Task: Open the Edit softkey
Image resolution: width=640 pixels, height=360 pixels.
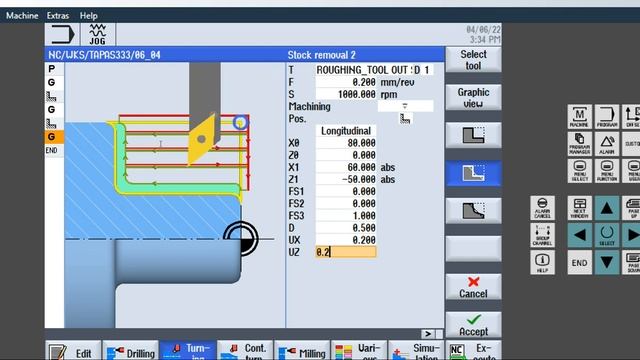Action: click(x=73, y=351)
